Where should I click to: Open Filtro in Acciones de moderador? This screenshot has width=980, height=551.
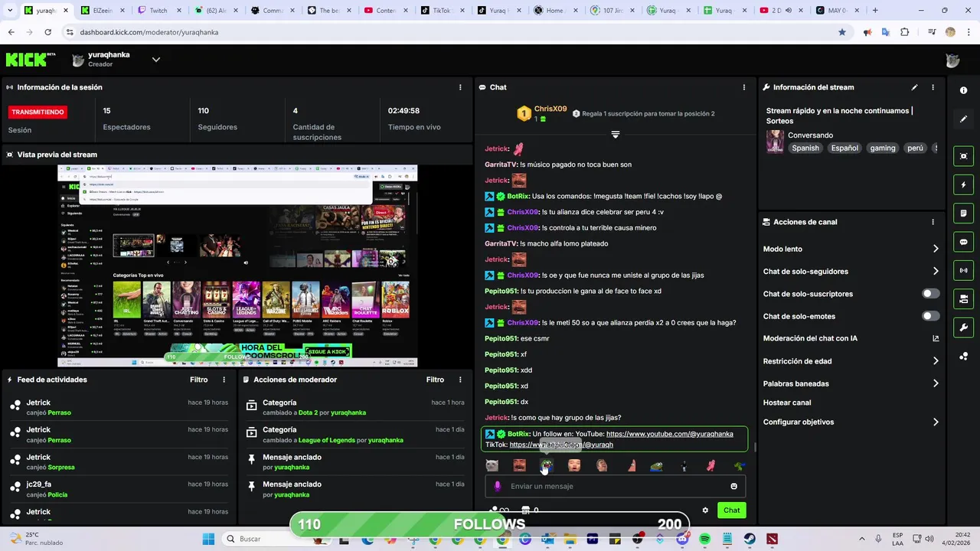click(x=435, y=380)
